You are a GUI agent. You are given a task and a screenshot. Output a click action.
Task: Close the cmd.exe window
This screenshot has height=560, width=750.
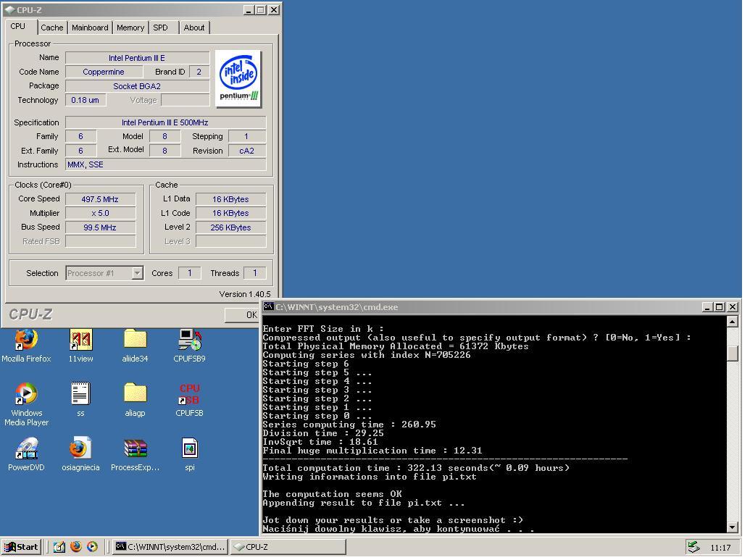click(733, 306)
